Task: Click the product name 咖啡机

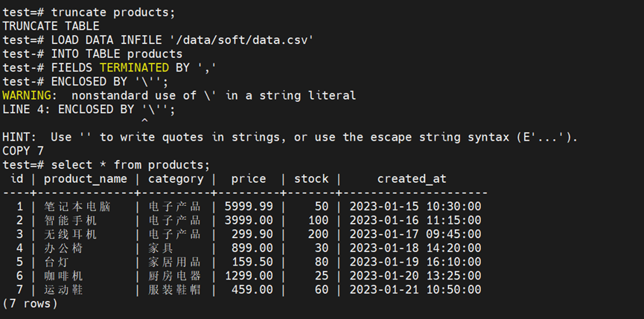Action: (x=63, y=275)
